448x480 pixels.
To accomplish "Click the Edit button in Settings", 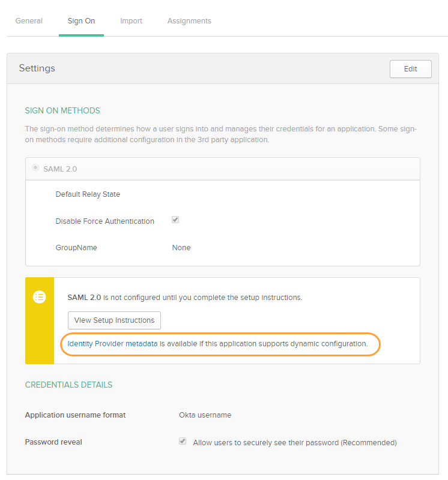I will click(410, 69).
